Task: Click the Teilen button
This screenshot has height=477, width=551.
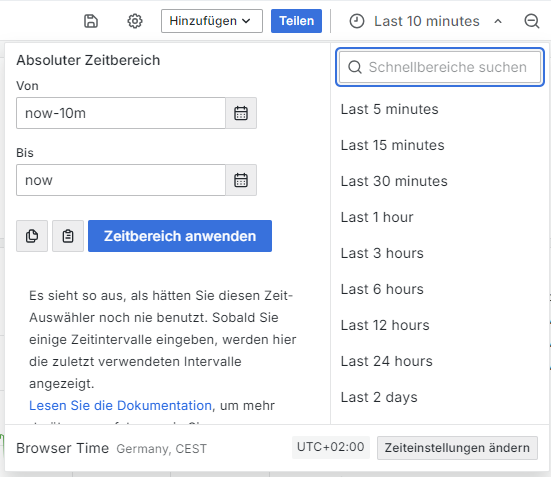Action: (296, 21)
